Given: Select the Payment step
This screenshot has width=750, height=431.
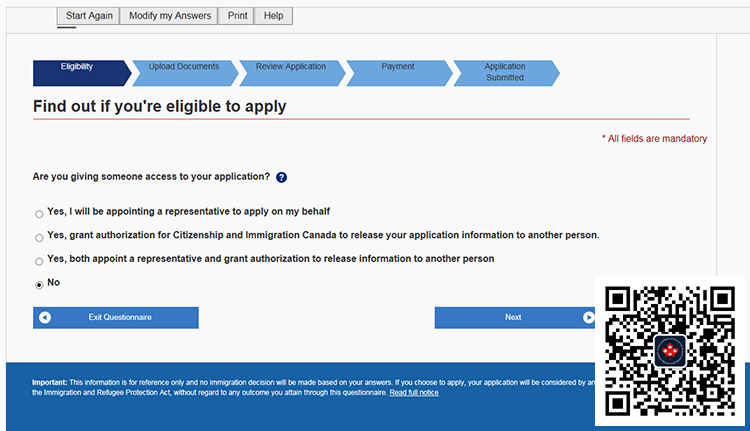Looking at the screenshot, I should pyautogui.click(x=399, y=73).
